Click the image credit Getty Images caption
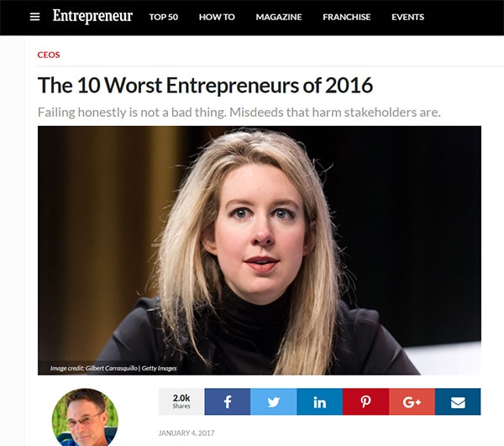504x446 pixels. tap(113, 368)
